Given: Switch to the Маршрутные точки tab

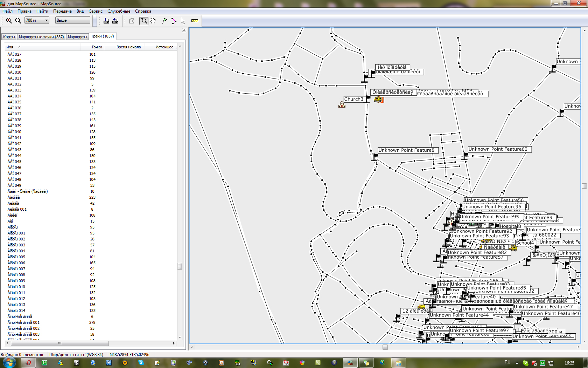Looking at the screenshot, I should tap(41, 37).
